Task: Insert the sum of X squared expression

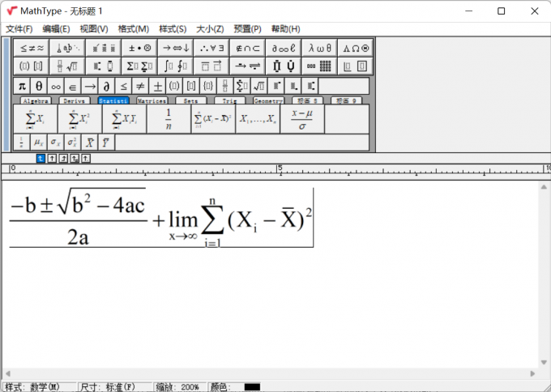Action: pos(79,119)
